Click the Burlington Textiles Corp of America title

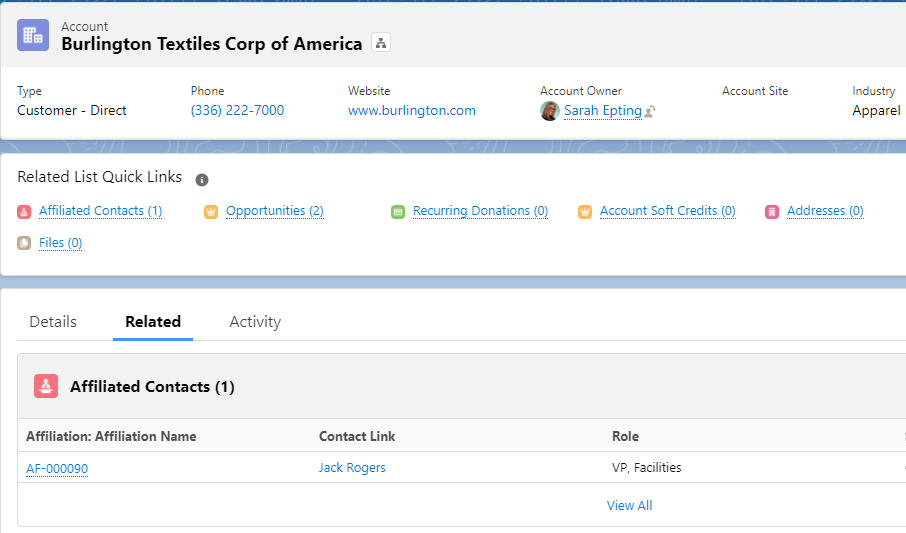pyautogui.click(x=211, y=44)
